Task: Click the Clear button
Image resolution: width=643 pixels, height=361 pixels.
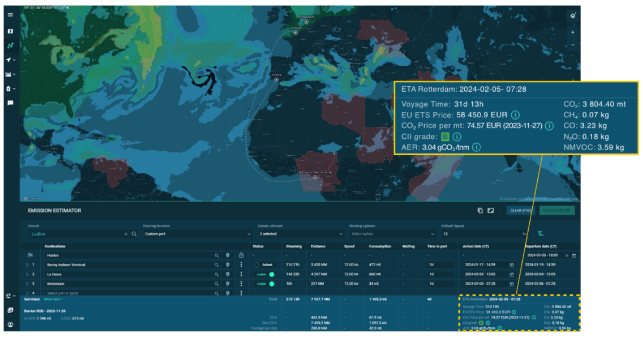Action: tap(520, 210)
